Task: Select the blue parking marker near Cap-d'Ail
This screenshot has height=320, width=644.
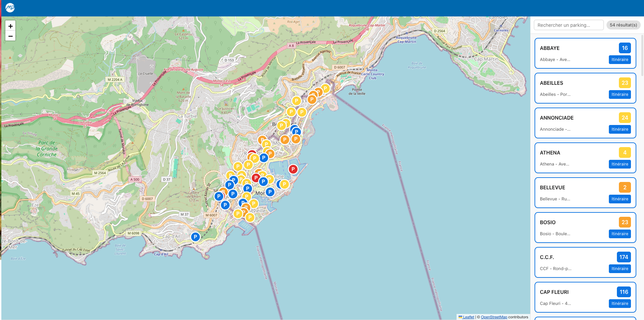Action: coord(195,237)
